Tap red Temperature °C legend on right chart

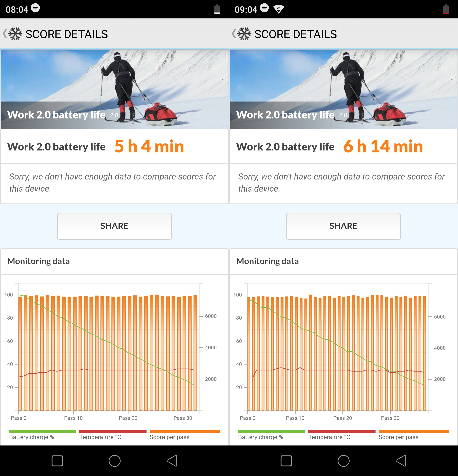point(342,435)
